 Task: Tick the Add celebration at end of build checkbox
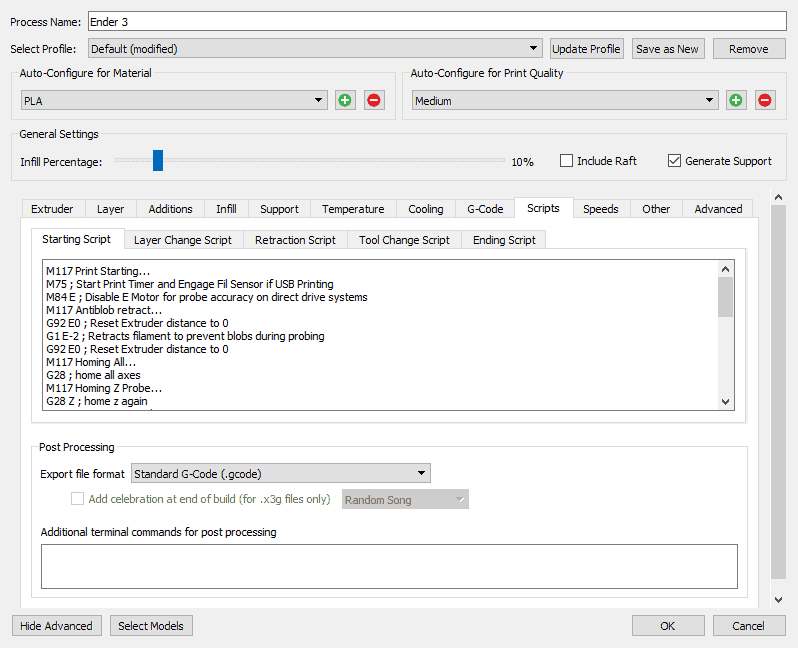[x=77, y=499]
